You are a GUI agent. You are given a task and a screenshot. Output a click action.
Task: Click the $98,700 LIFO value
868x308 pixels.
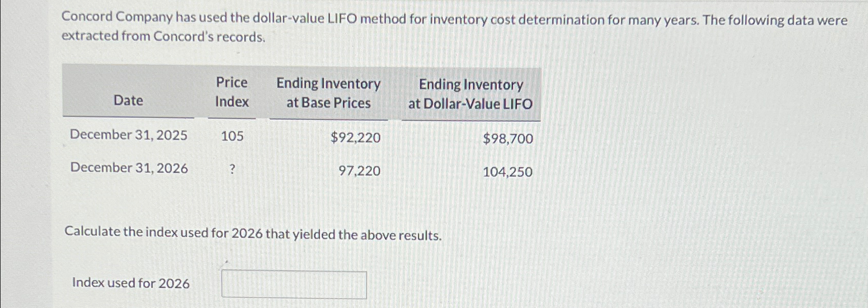[508, 139]
